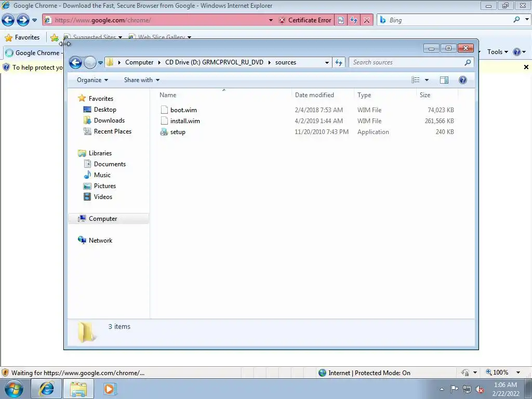Go back in the Explorer window

click(x=75, y=62)
